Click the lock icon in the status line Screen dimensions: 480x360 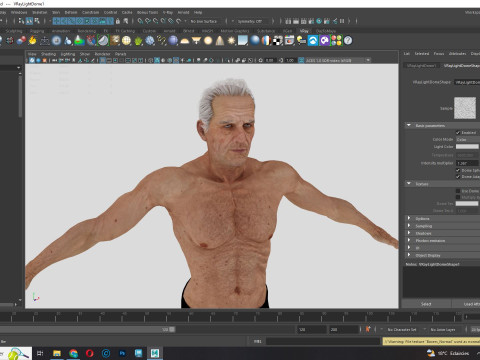118,21
